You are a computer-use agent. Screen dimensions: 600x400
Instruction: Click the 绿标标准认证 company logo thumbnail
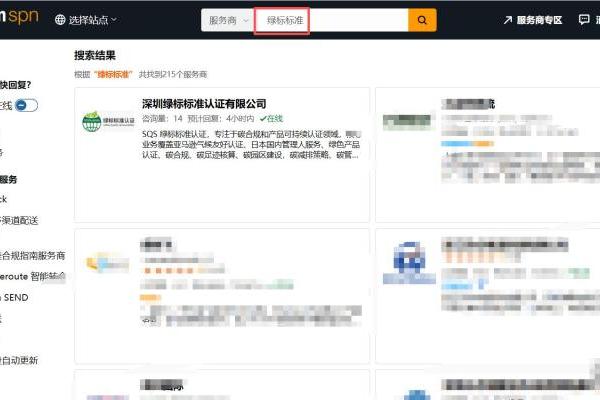click(x=108, y=121)
